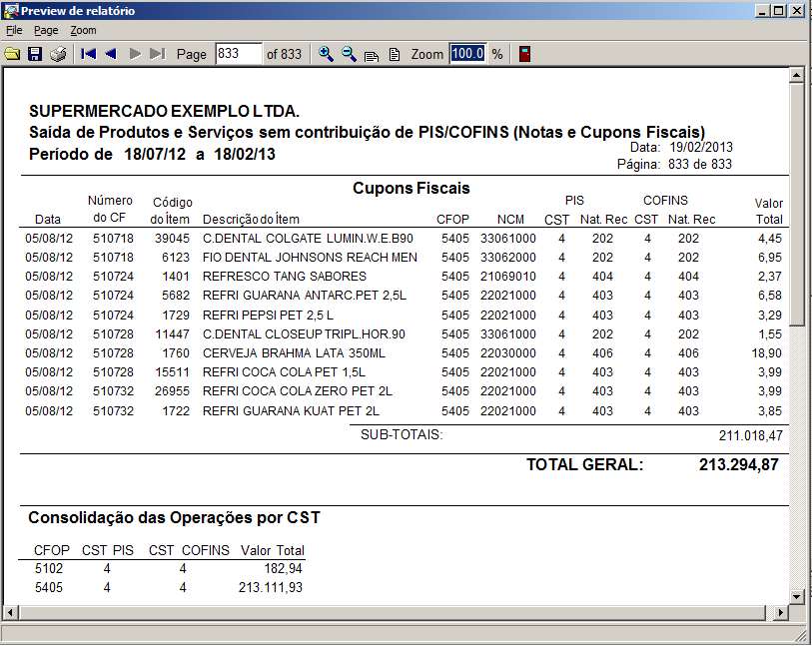The image size is (812, 646).
Task: Print the report with the printer icon
Action: point(58,54)
